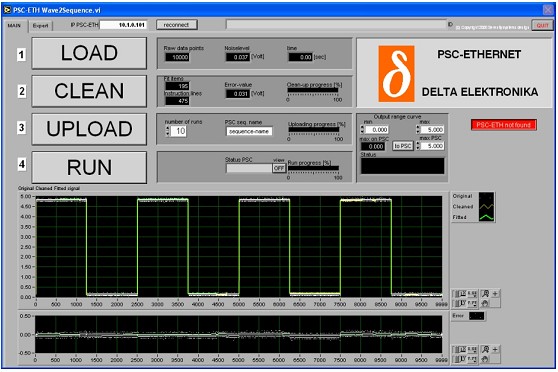Select the MAIN tab
558x372 pixels.
[14, 26]
